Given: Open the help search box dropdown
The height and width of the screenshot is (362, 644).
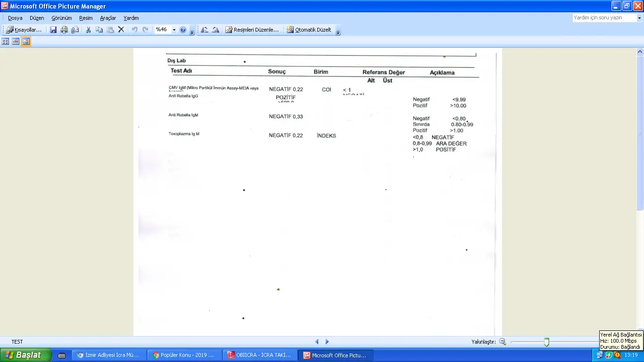Looking at the screenshot, I should point(639,18).
